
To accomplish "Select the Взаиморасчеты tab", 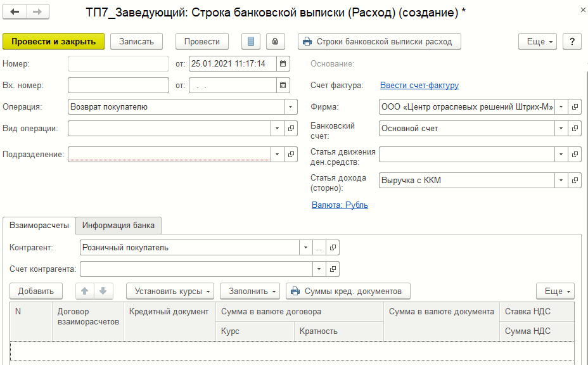I will point(39,226).
